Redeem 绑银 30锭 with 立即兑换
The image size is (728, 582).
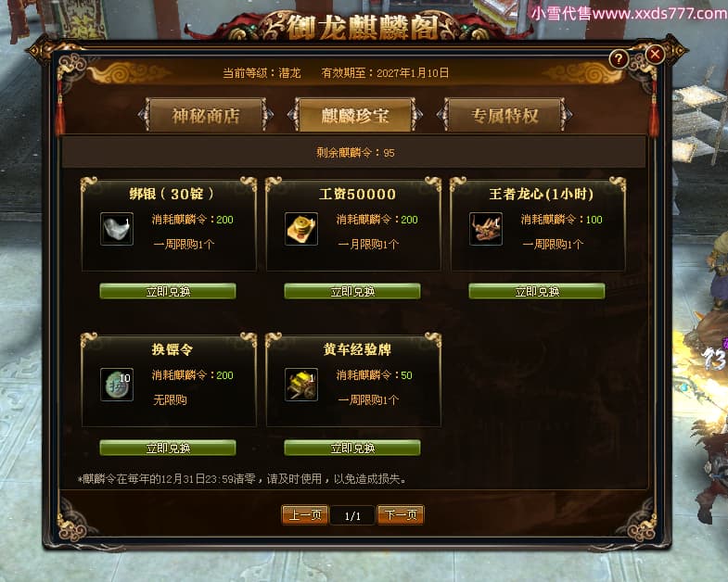(168, 292)
